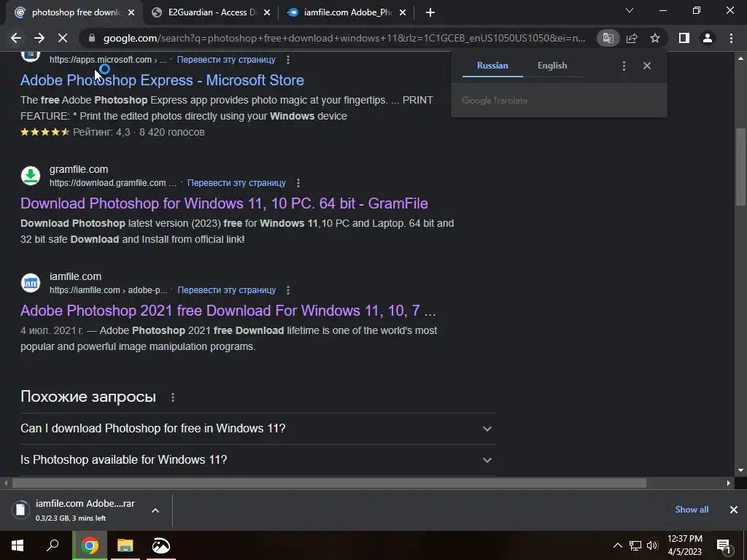Open the Google Translate icon in address bar

(608, 38)
